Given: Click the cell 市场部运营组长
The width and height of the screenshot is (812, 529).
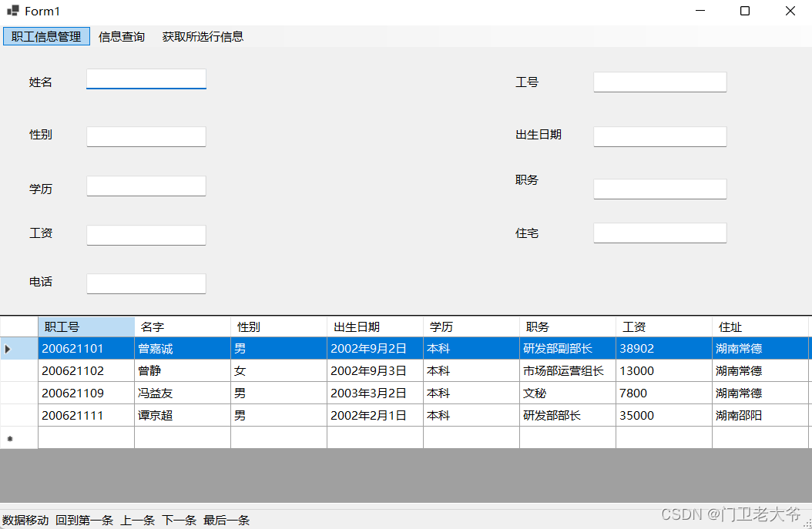Looking at the screenshot, I should 567,371.
